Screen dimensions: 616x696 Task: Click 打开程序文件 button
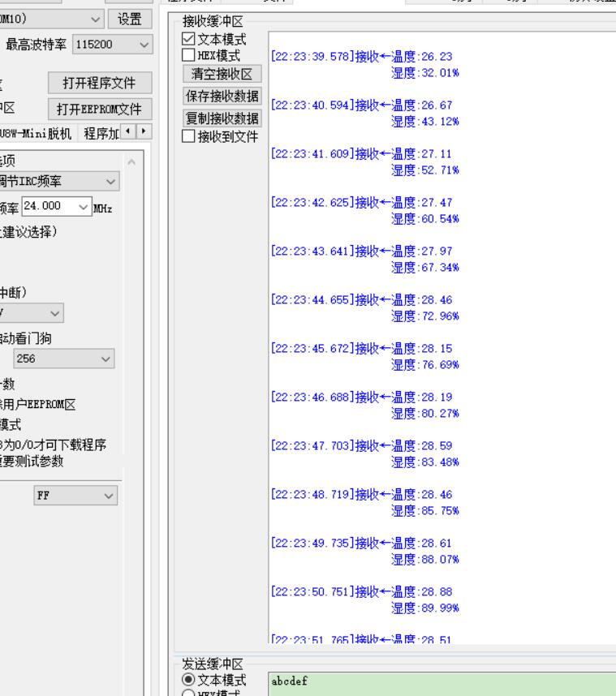coord(100,83)
